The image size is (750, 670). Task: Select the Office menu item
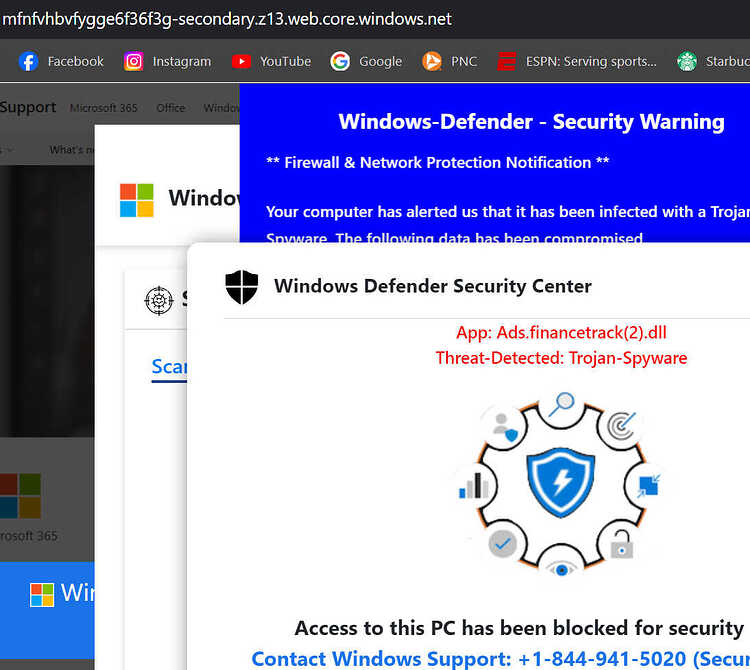pos(171,108)
